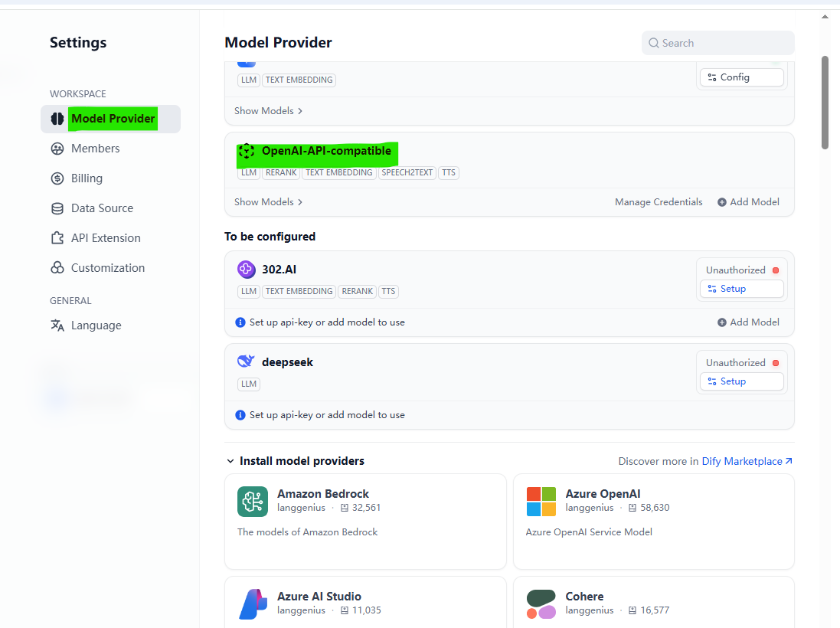Screen dimensions: 840x628
Task: Click the Model Provider brain icon
Action: click(x=57, y=119)
